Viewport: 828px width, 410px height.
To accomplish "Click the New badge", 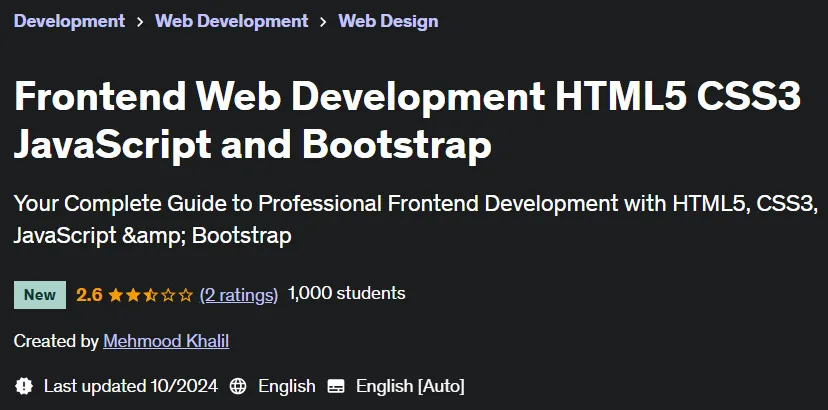I will click(x=40, y=295).
